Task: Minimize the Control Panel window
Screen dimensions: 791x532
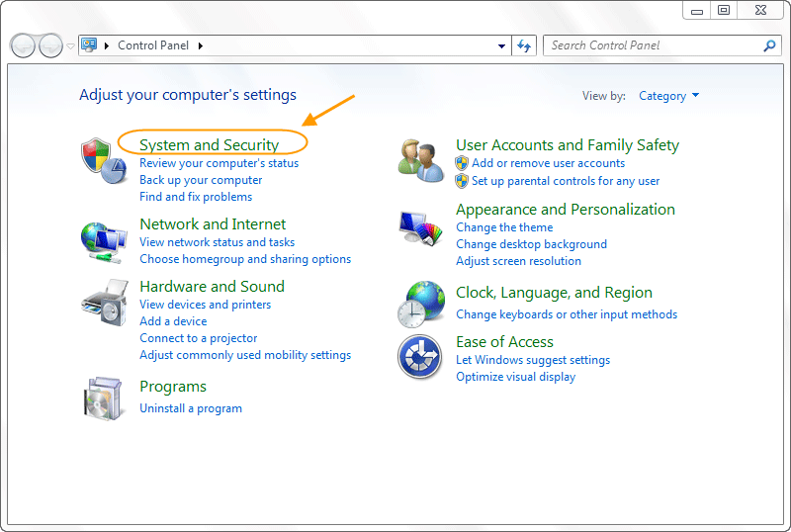Action: [697, 10]
